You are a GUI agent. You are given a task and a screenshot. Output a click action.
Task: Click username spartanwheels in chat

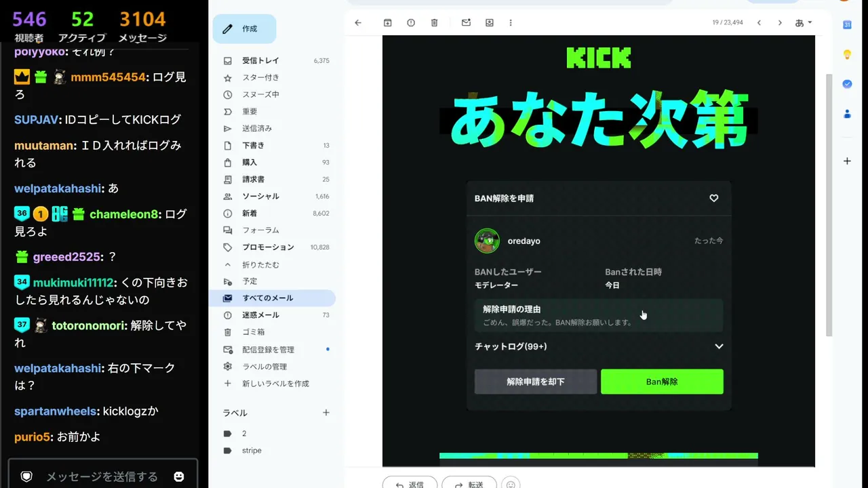(56, 411)
